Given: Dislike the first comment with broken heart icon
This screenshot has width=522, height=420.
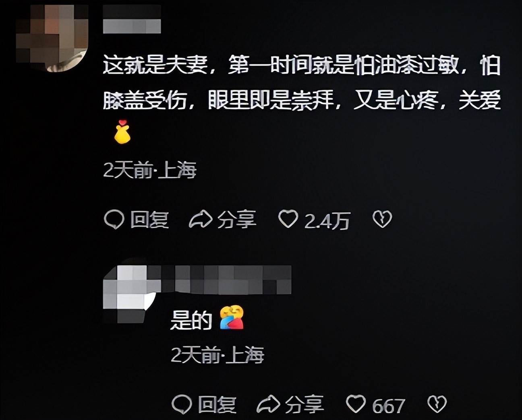Looking at the screenshot, I should (x=382, y=219).
